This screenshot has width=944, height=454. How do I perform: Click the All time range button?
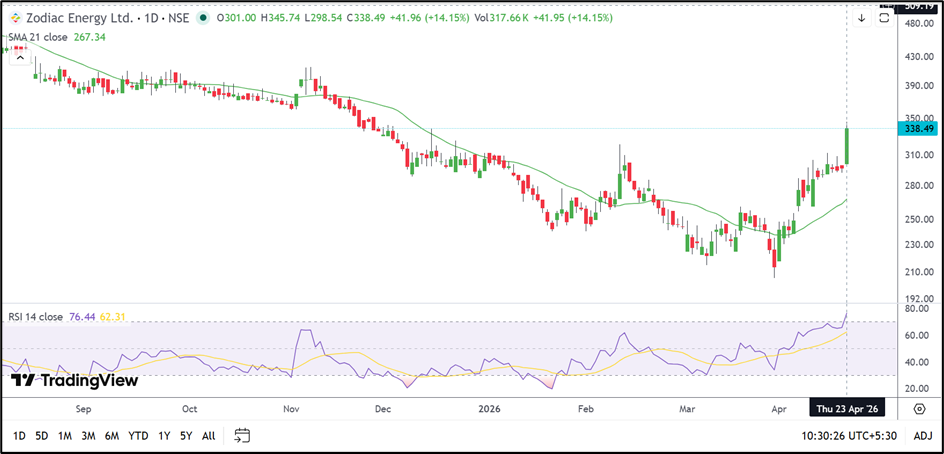coord(208,436)
